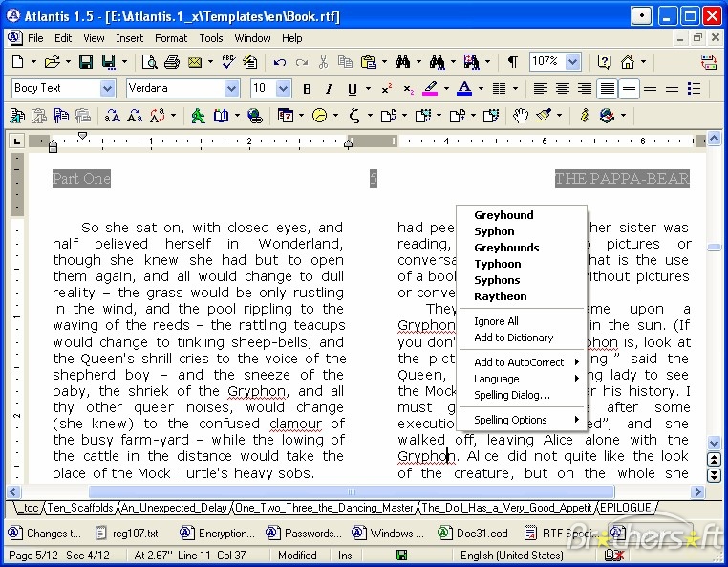
Task: Click the home page house icon
Action: pyautogui.click(x=628, y=61)
